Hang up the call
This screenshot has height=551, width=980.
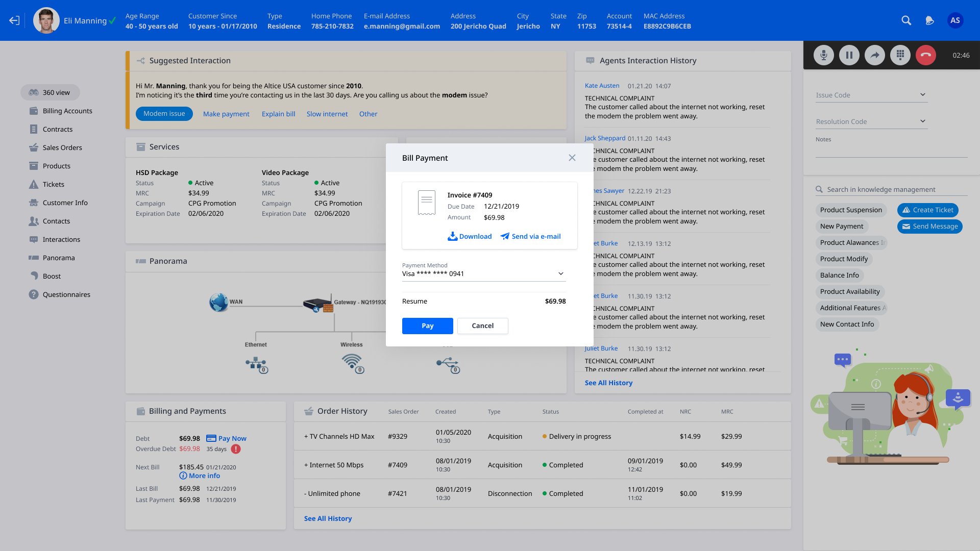point(925,55)
